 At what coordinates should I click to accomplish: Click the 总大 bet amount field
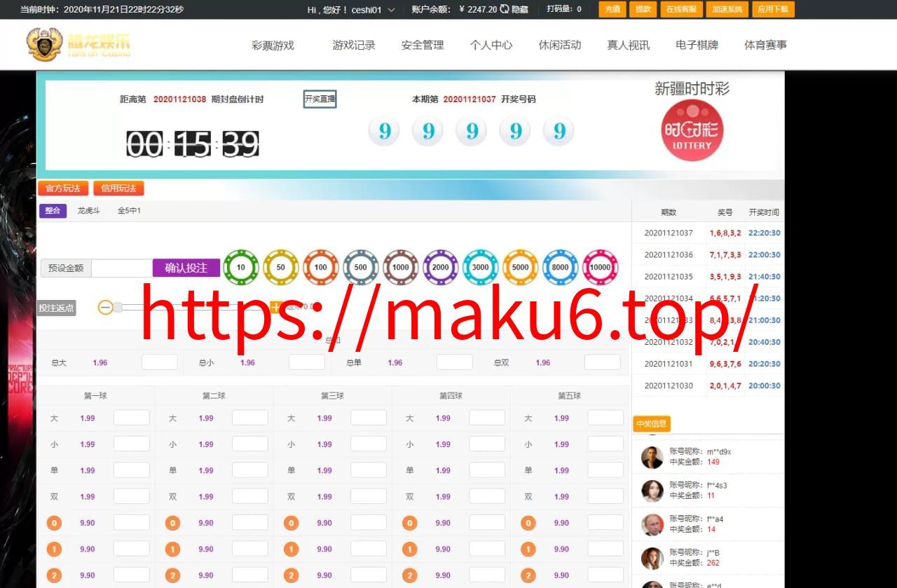pyautogui.click(x=160, y=362)
